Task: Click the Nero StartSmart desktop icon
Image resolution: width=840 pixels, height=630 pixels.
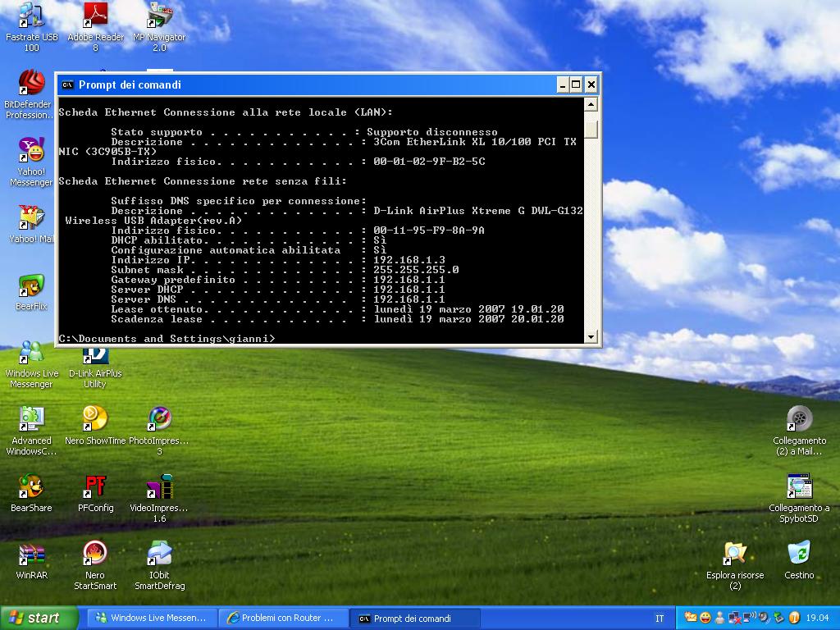Action: [95, 566]
